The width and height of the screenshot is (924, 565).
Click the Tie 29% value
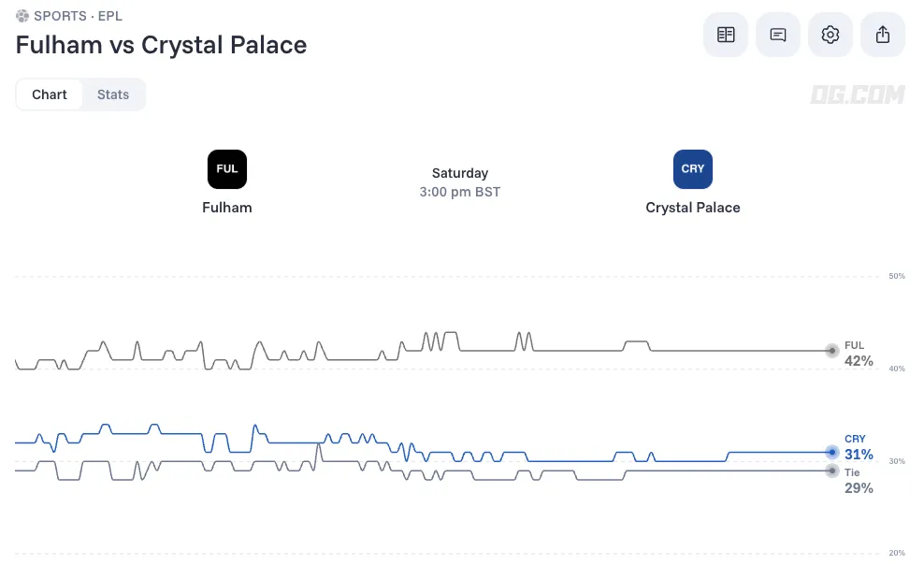click(x=859, y=487)
